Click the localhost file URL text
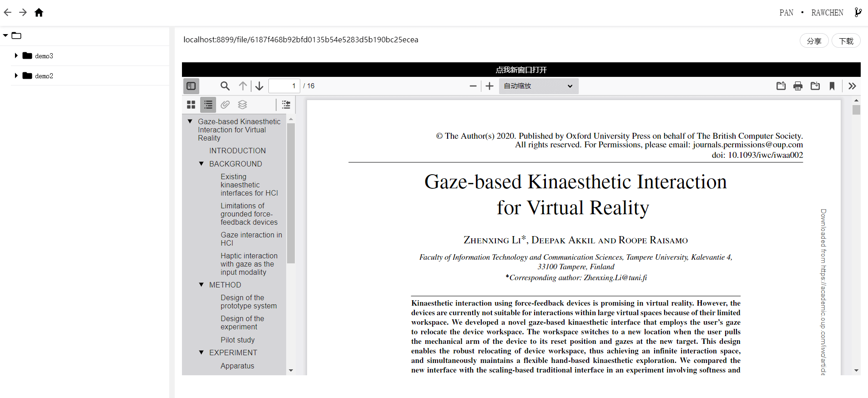The image size is (868, 398). 301,40
